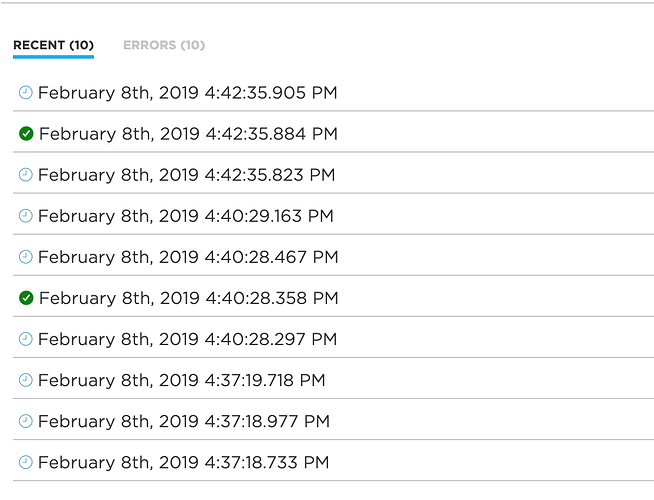This screenshot has height=500, width=654.
Task: Click clock icon beside 4:42:35.823 PM entry
Action: tap(26, 175)
